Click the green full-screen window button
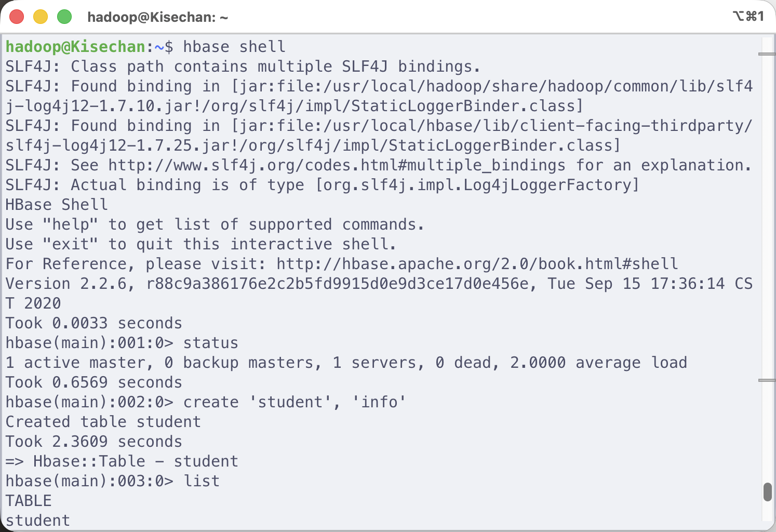 tap(64, 17)
